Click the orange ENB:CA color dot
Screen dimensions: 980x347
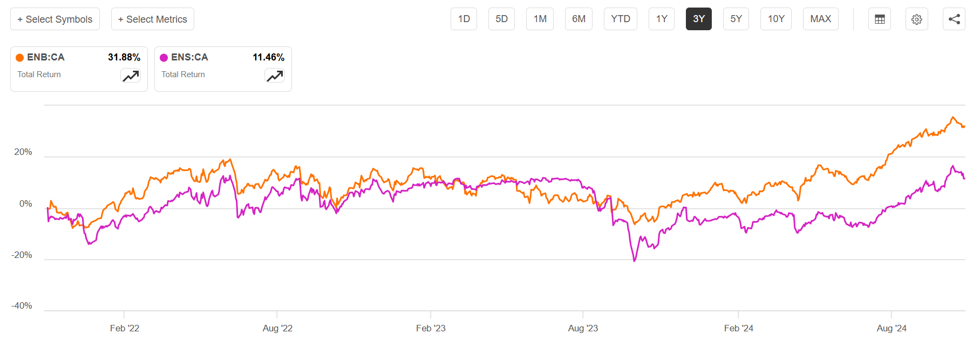pyautogui.click(x=20, y=58)
